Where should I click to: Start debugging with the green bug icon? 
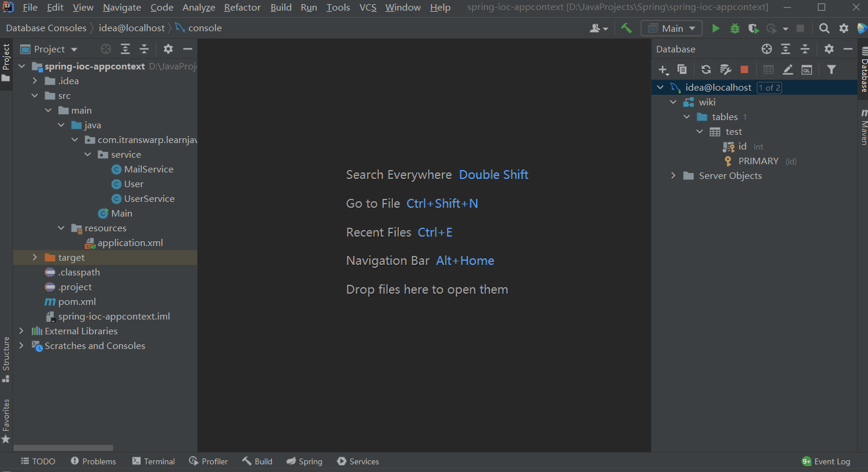[x=735, y=28]
